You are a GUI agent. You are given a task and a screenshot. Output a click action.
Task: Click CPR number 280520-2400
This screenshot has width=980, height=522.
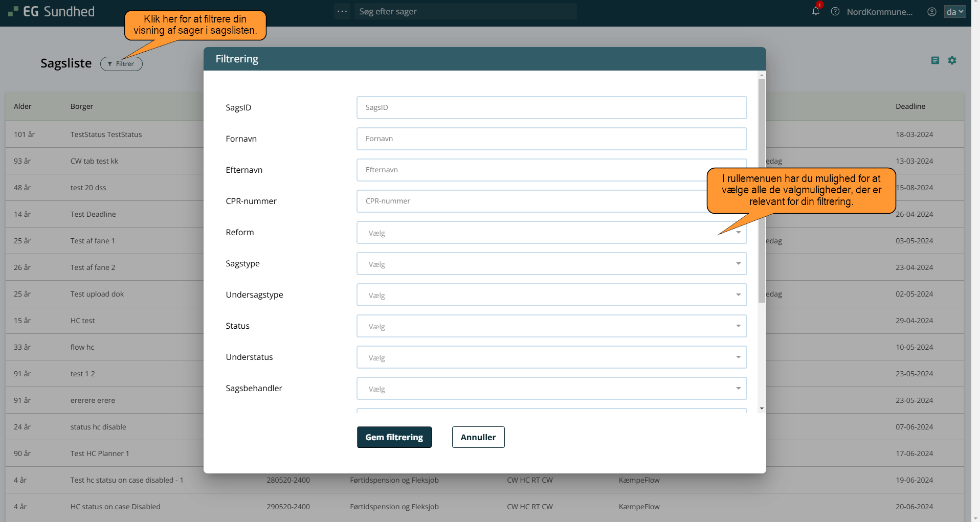[288, 480]
